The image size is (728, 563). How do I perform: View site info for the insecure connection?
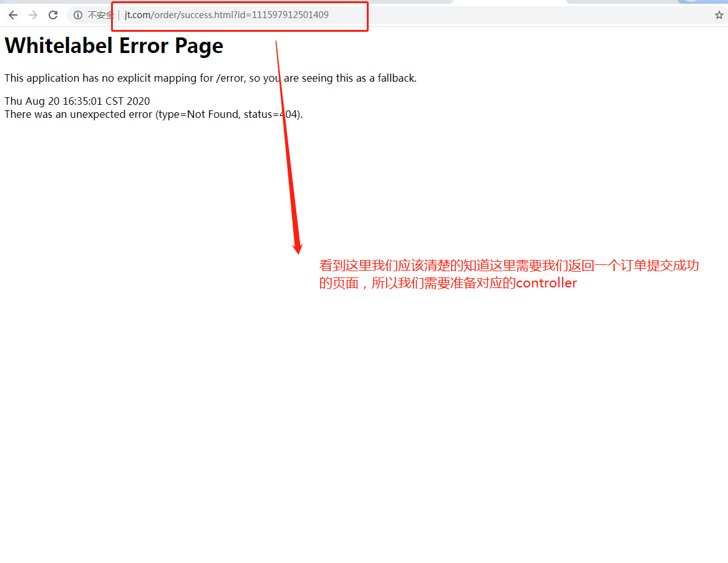point(78,15)
